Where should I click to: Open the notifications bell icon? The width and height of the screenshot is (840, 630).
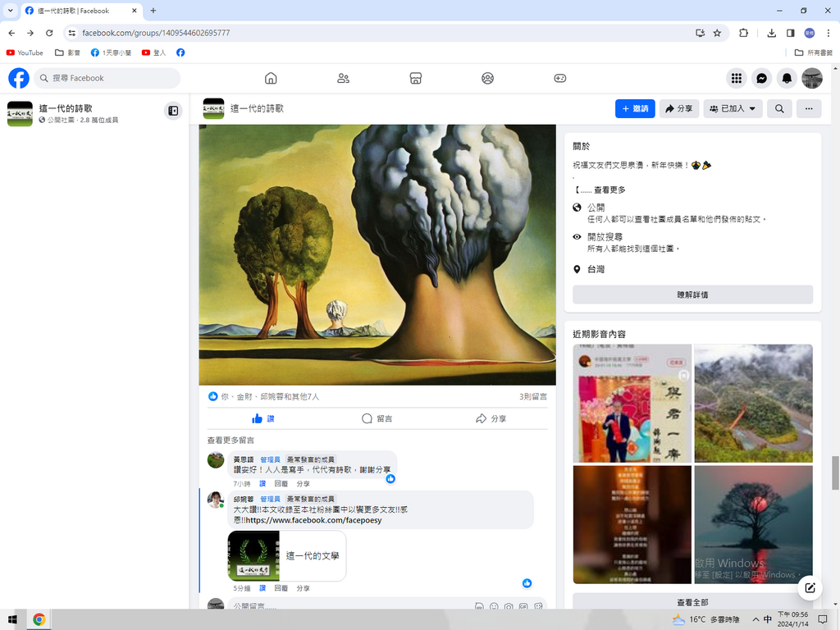(787, 78)
